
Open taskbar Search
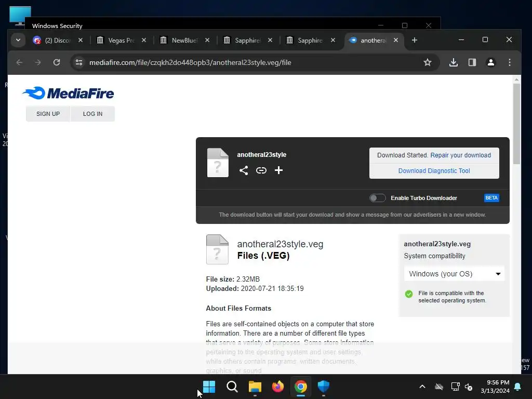(x=232, y=387)
